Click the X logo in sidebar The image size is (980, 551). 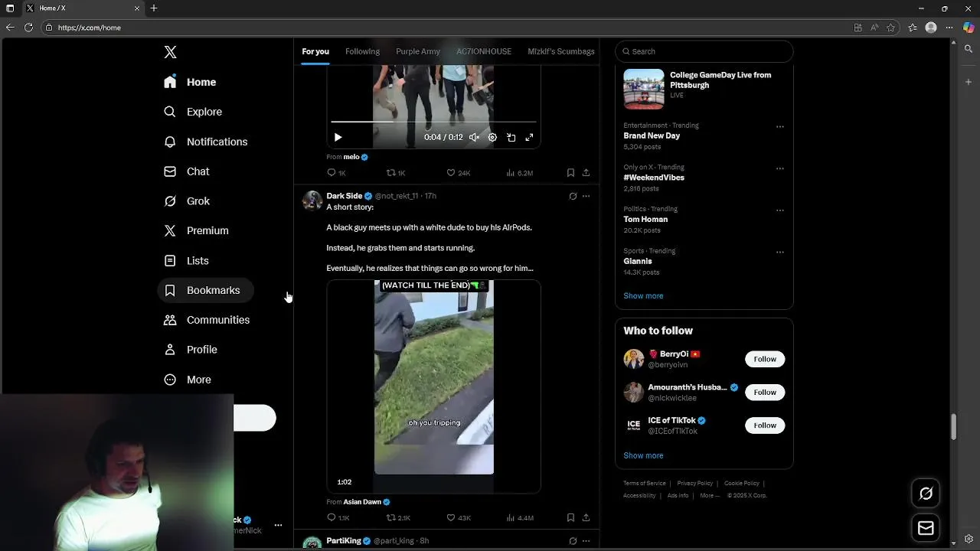coord(170,52)
